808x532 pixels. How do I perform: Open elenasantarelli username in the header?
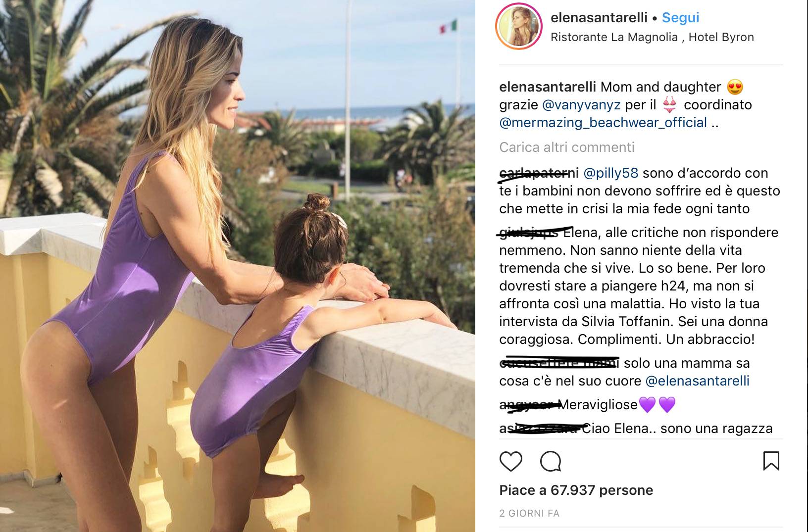tap(599, 17)
